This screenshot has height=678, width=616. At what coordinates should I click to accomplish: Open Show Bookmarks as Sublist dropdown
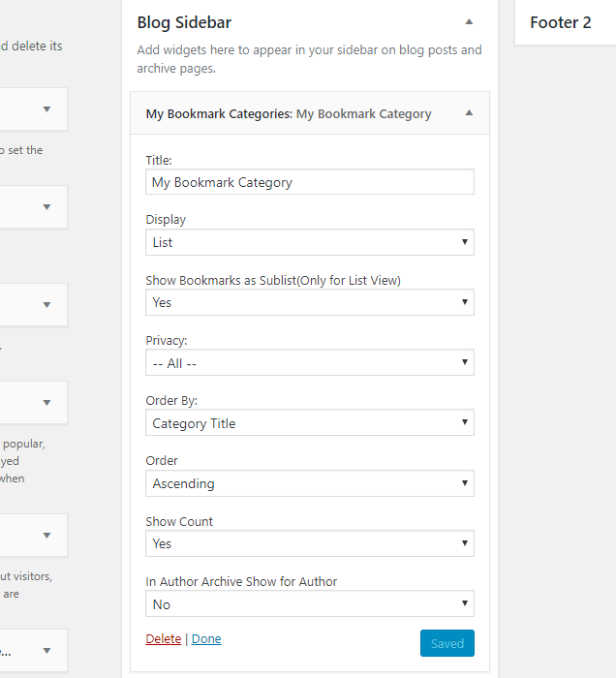point(310,302)
